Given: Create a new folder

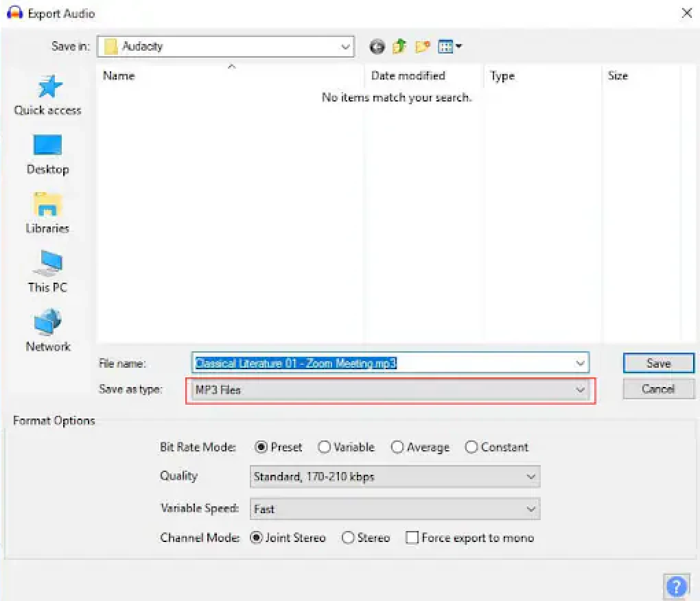Looking at the screenshot, I should (x=422, y=46).
